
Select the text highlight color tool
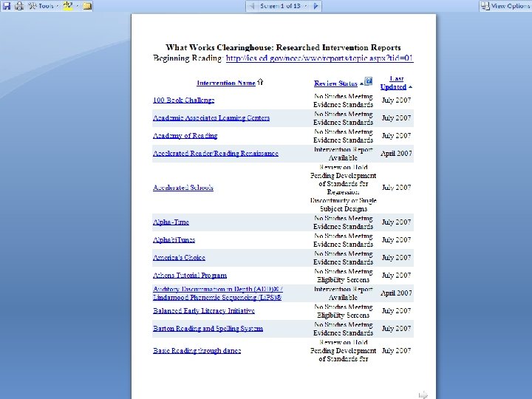point(68,6)
